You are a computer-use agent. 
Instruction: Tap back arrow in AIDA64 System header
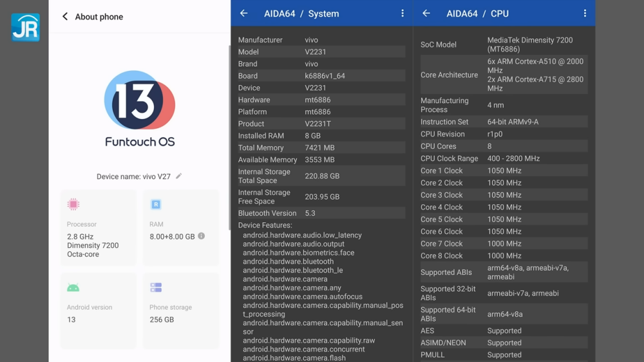click(243, 14)
